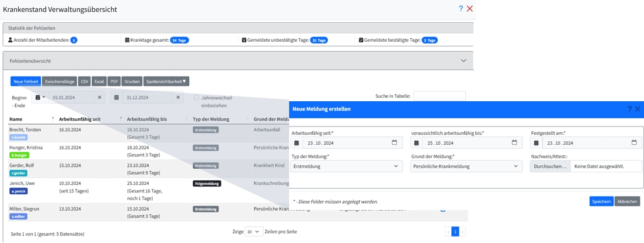This screenshot has height=243, width=644.
Task: Export table to Excel
Action: pos(99,81)
